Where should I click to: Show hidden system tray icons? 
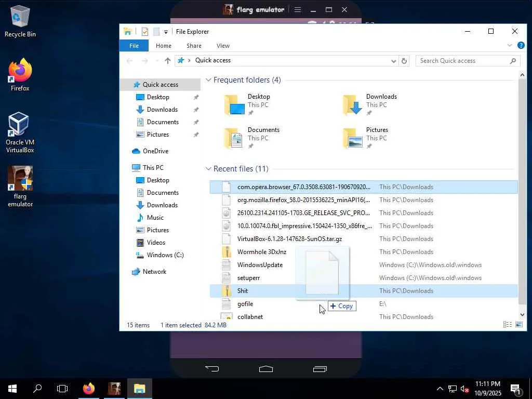click(440, 389)
